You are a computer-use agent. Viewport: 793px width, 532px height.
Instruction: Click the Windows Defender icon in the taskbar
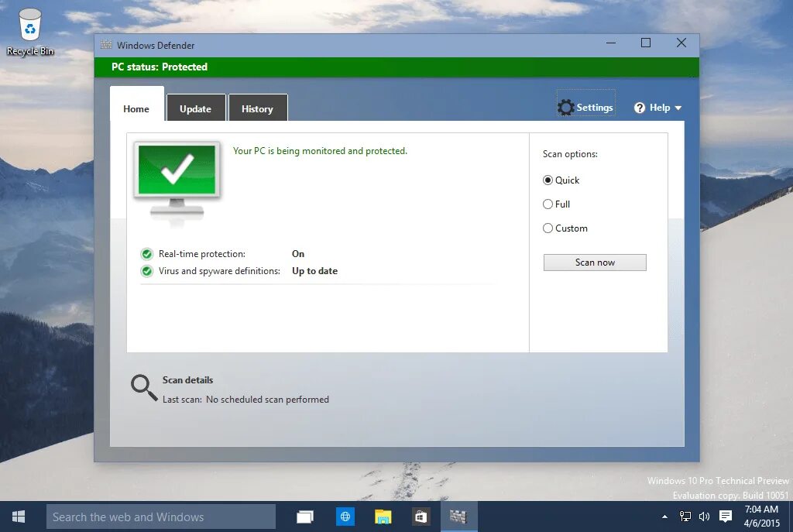point(458,516)
